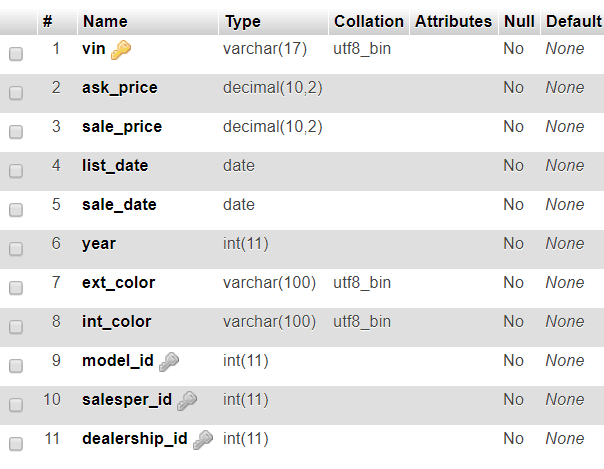
Task: Mark the sale_date row checkbox
Action: click(16, 209)
